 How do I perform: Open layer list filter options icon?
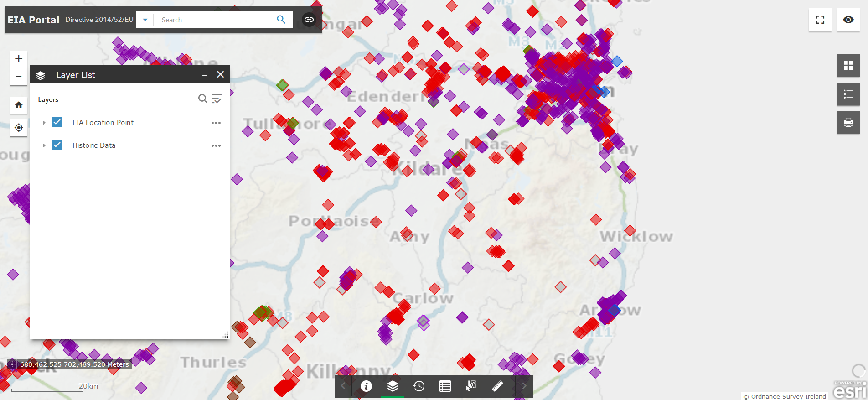pyautogui.click(x=217, y=99)
